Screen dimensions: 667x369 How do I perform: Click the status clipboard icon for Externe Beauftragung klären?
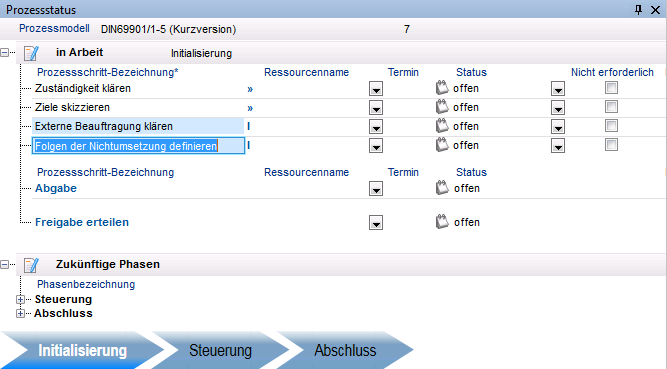tap(442, 126)
